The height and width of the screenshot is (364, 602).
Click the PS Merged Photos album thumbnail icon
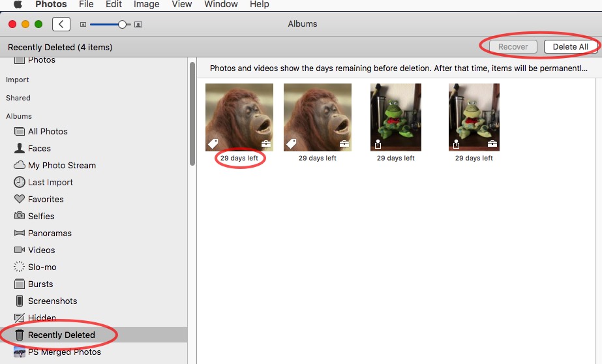[x=19, y=352]
